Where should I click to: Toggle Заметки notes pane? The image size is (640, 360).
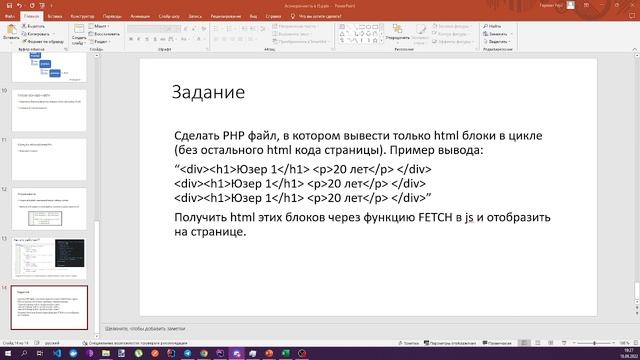pyautogui.click(x=408, y=343)
